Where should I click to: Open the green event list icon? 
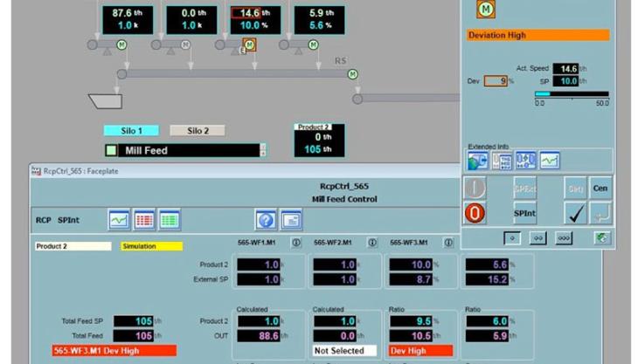[x=170, y=220]
